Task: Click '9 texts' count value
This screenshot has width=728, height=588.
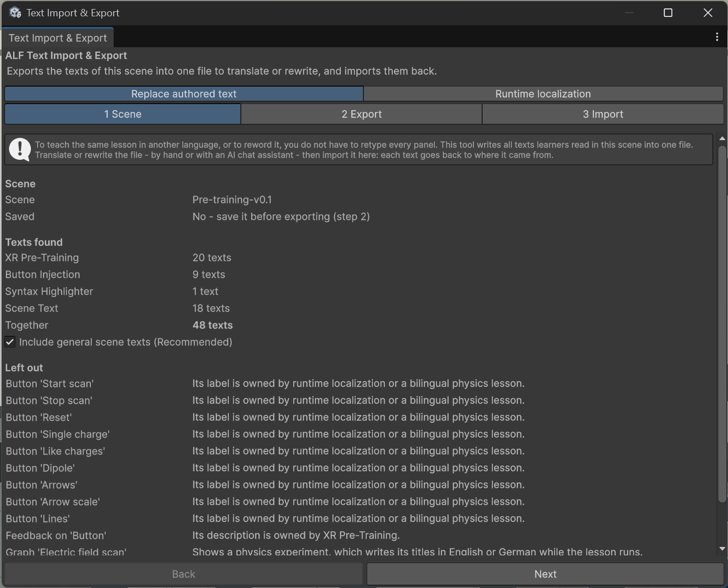Action: [x=209, y=275]
